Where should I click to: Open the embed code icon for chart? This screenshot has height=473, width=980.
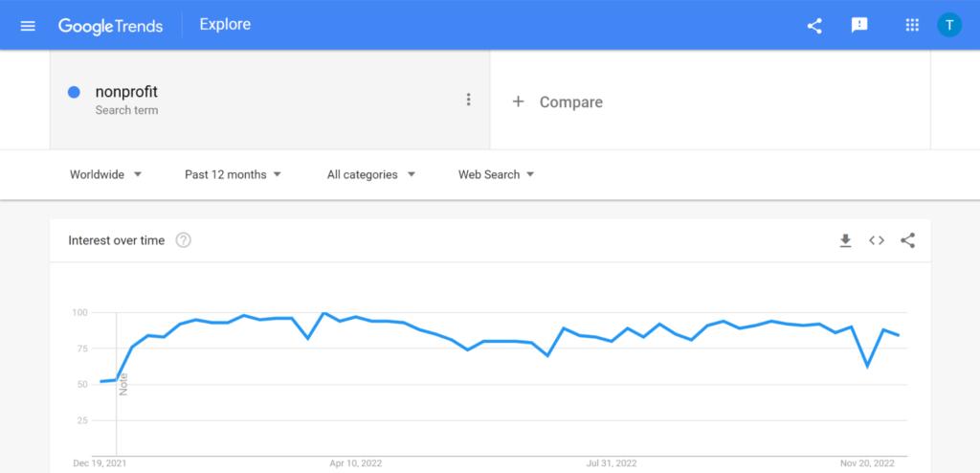[x=877, y=240]
